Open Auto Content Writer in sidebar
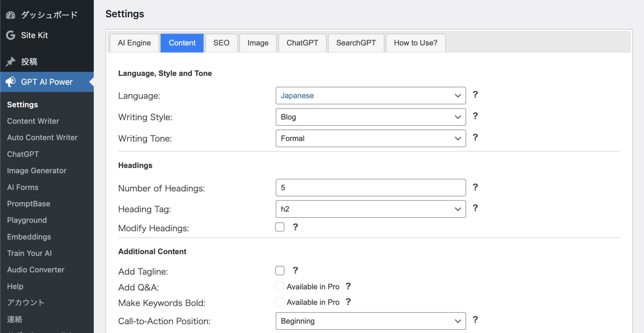The height and width of the screenshot is (333, 644). tap(42, 138)
